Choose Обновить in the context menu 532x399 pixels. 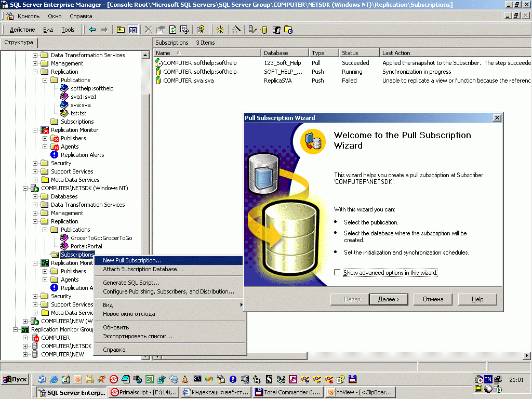click(169, 327)
